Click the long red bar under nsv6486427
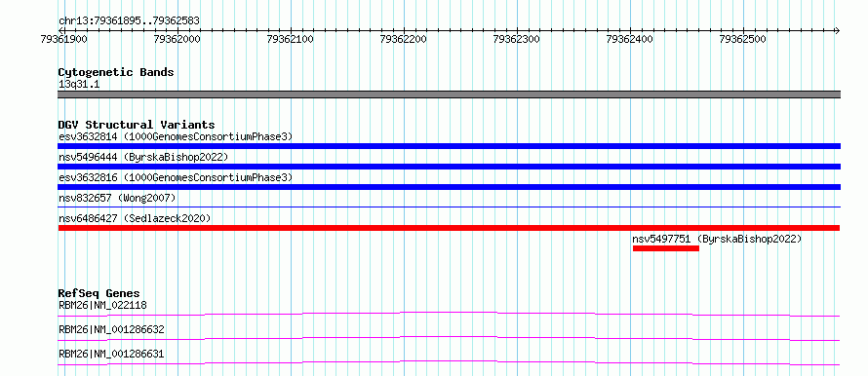 449,228
